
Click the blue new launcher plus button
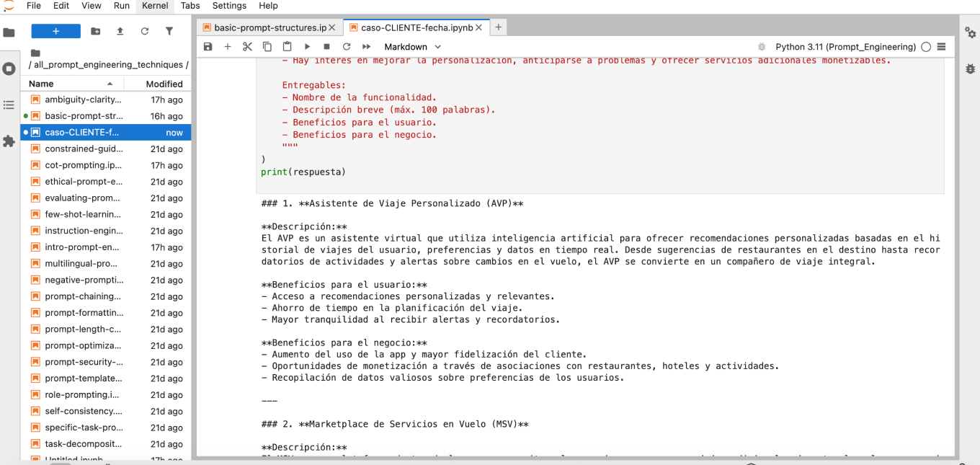(x=55, y=32)
